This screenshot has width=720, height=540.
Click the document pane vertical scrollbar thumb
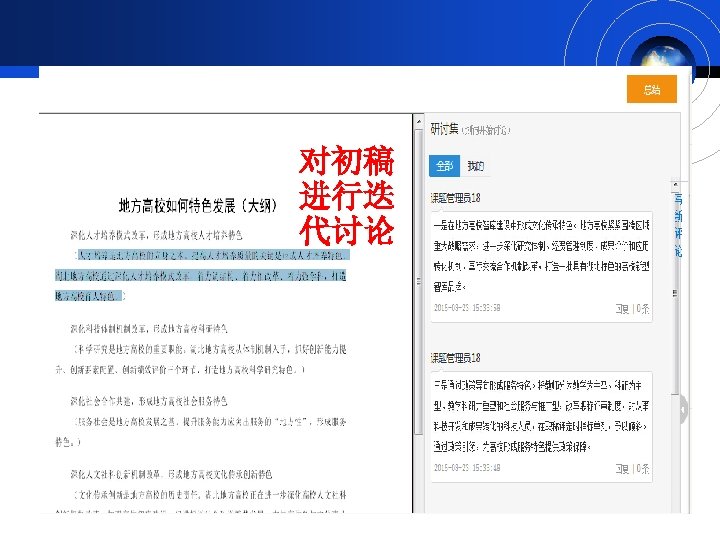pyautogui.click(x=418, y=281)
